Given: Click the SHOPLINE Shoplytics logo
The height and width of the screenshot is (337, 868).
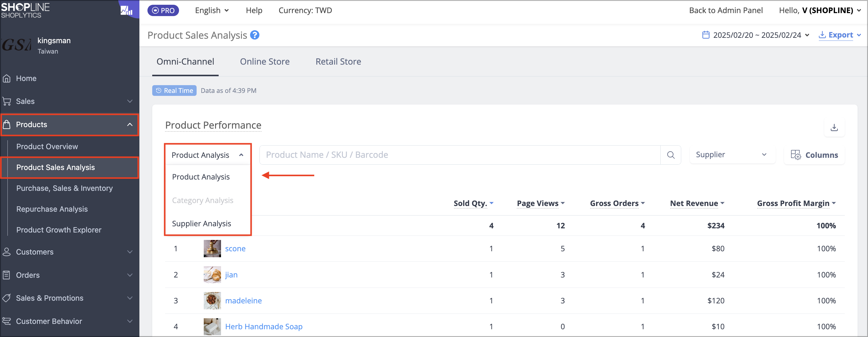Looking at the screenshot, I should point(25,10).
